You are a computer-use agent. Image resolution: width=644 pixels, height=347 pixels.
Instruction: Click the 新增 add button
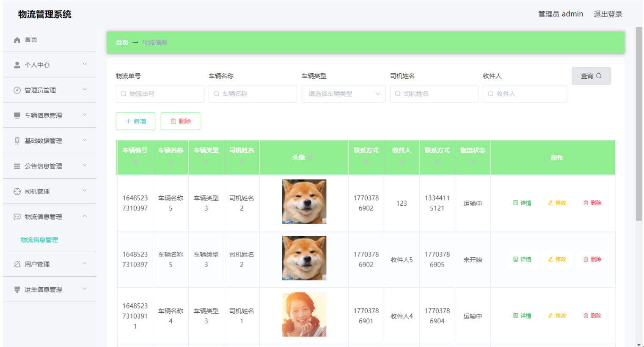[135, 121]
